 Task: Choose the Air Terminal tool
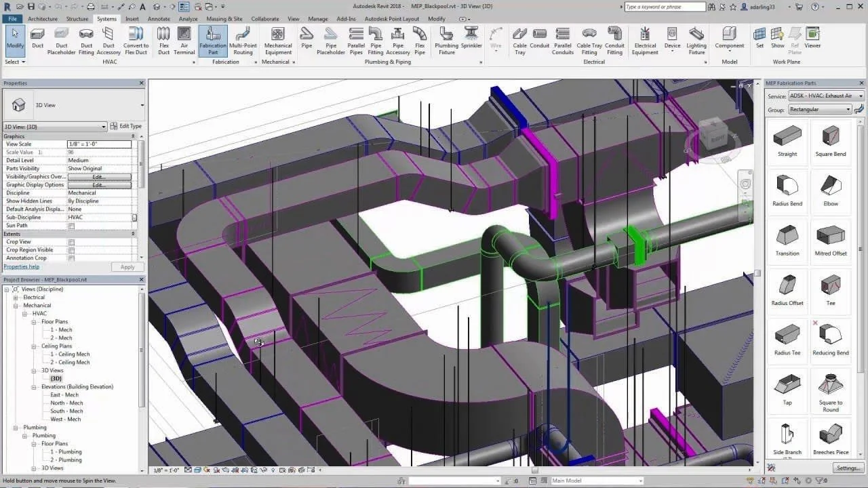pyautogui.click(x=184, y=41)
